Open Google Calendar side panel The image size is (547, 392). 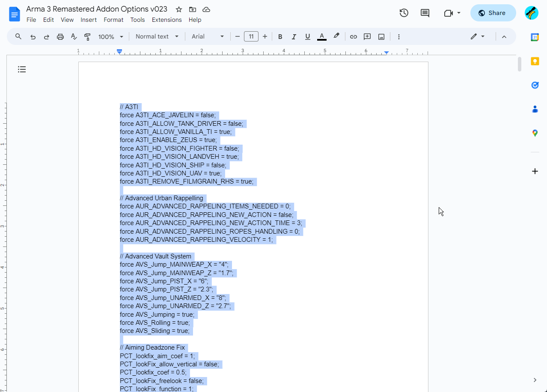[535, 37]
